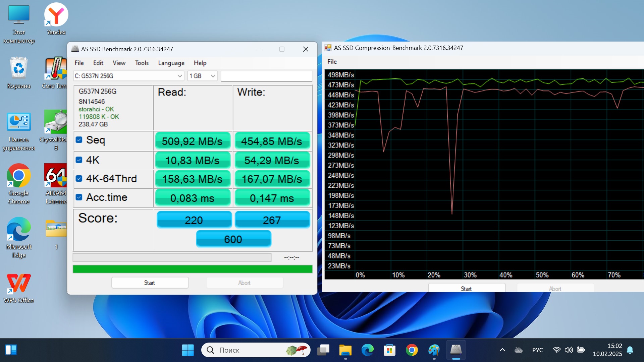Uncheck the Acc.time test checkbox

[x=79, y=197]
